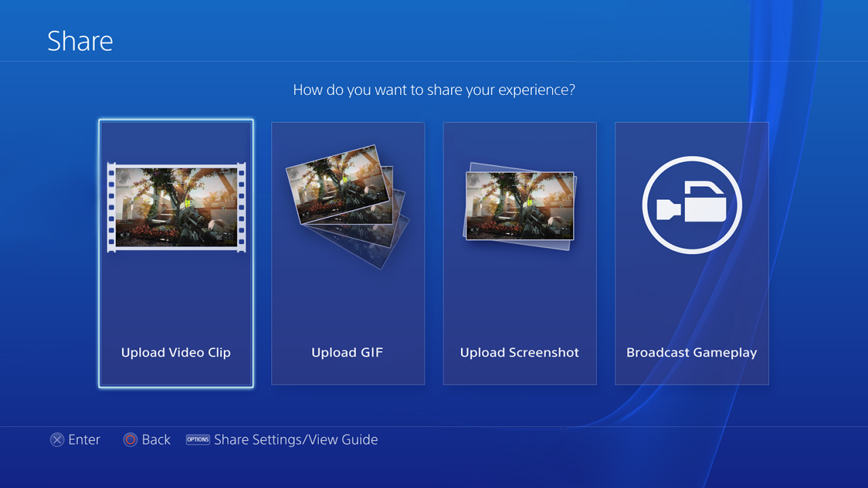This screenshot has width=868, height=488.
Task: Select the Upload Screenshot label
Action: click(x=519, y=352)
